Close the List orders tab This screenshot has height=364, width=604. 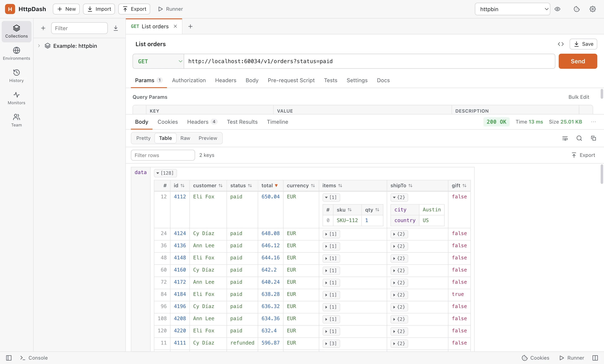pos(175,26)
